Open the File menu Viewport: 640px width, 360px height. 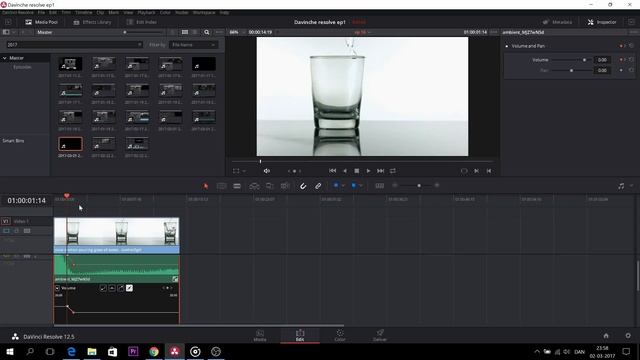pos(41,13)
